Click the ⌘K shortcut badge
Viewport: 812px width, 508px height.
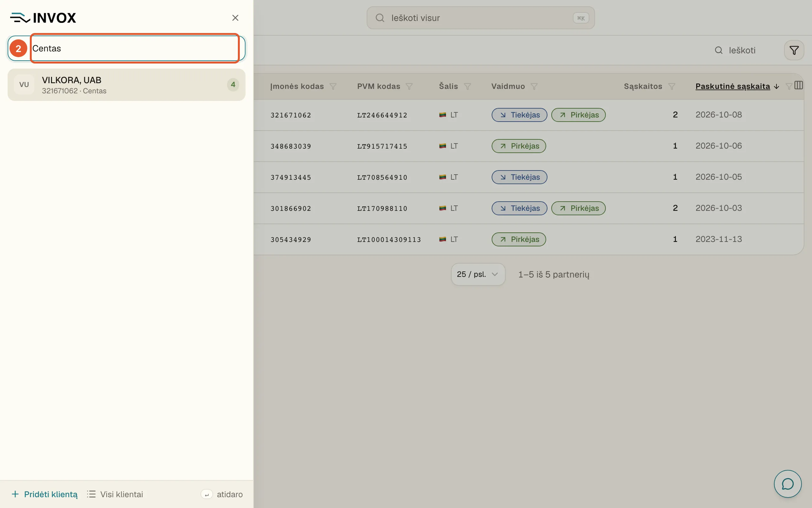pos(581,18)
